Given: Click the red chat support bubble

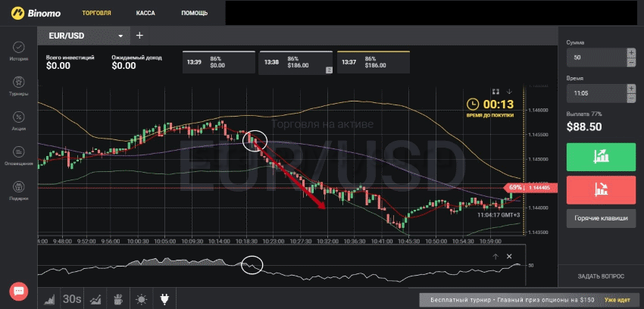Looking at the screenshot, I should (x=19, y=291).
